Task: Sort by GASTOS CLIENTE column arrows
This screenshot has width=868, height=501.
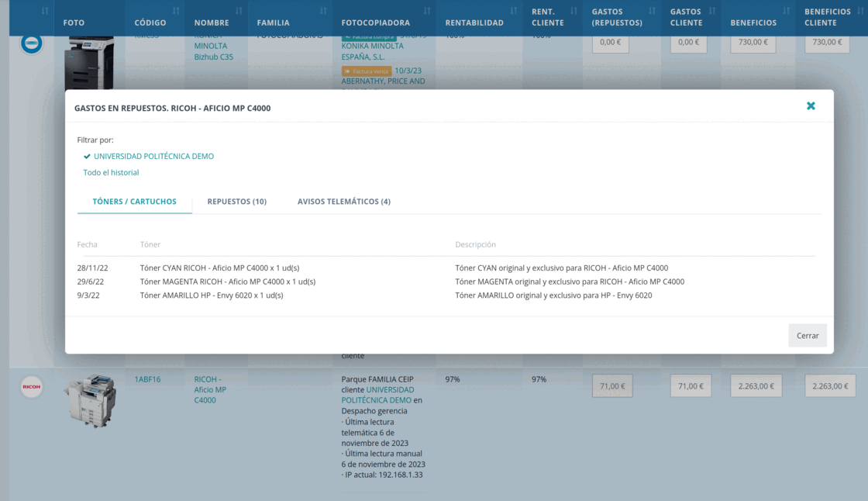Action: point(712,11)
